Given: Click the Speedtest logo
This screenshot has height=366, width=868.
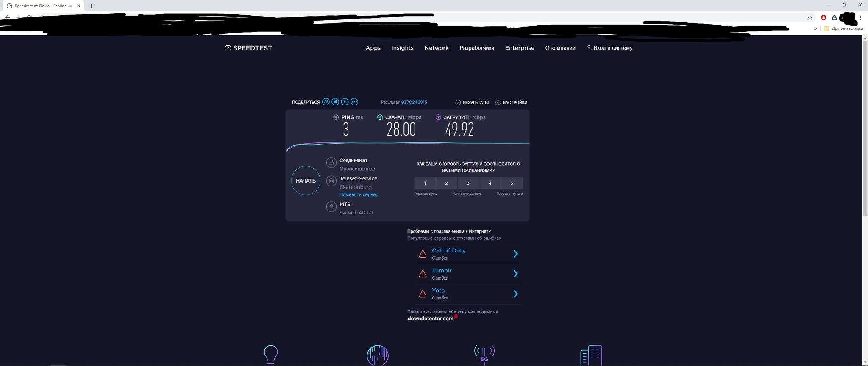Looking at the screenshot, I should pyautogui.click(x=249, y=48).
